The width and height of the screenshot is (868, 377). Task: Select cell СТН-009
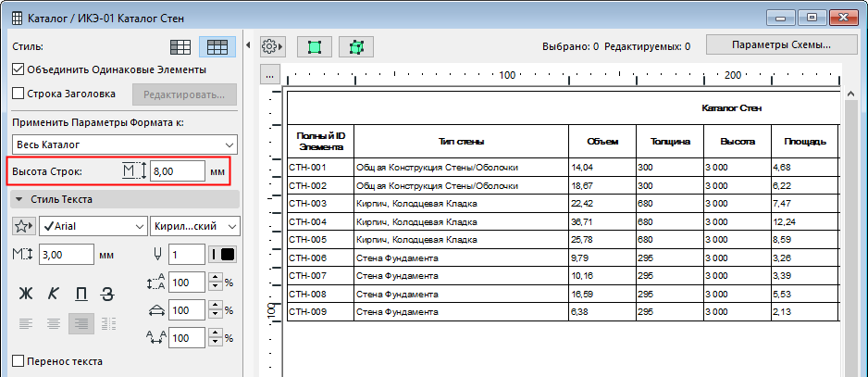tap(321, 312)
